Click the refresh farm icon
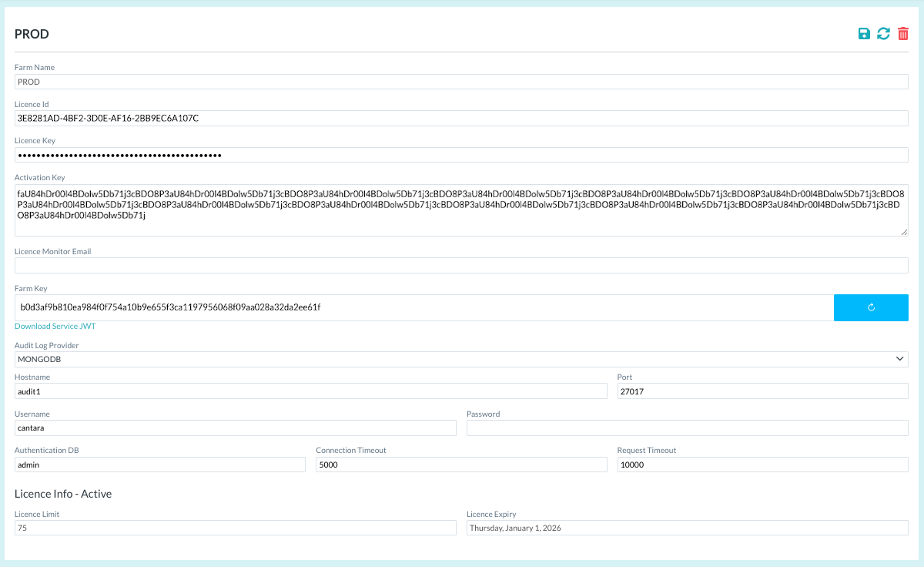This screenshot has width=924, height=567. [884, 34]
